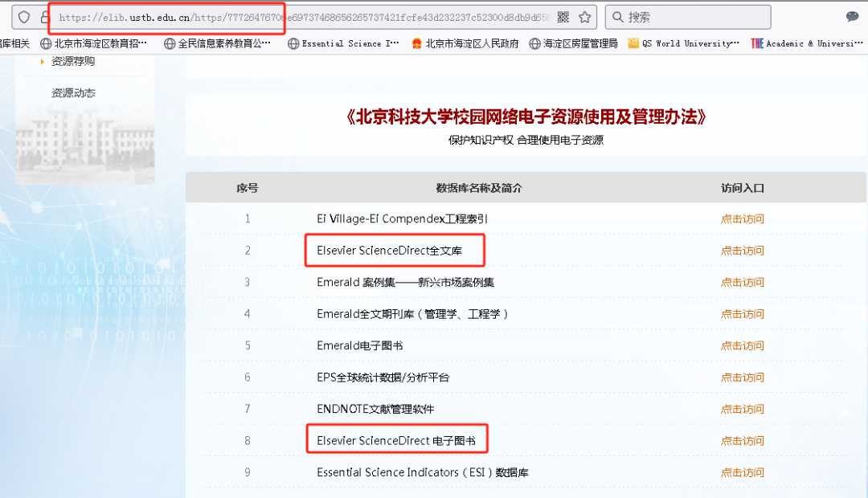Click 点击访问 for Emerald电子图书
868x498 pixels.
tap(743, 346)
